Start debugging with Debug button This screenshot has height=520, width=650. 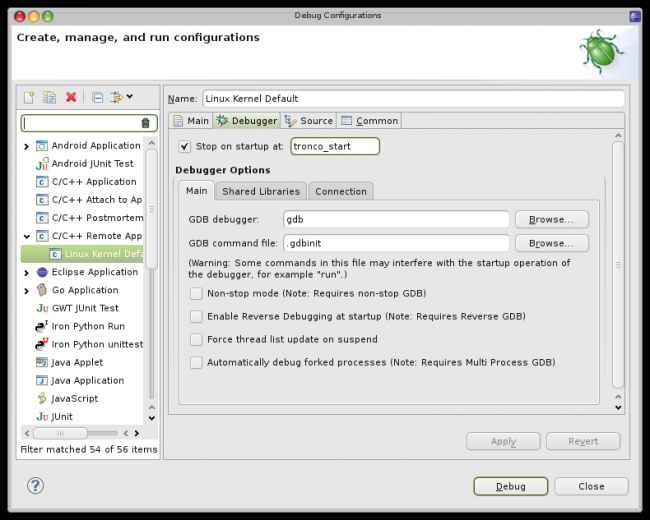point(511,486)
